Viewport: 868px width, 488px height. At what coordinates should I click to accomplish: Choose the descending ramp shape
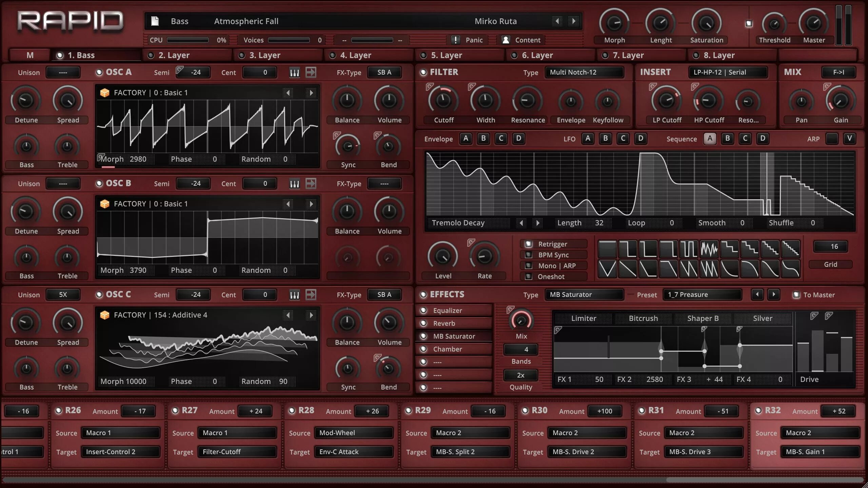coord(628,269)
